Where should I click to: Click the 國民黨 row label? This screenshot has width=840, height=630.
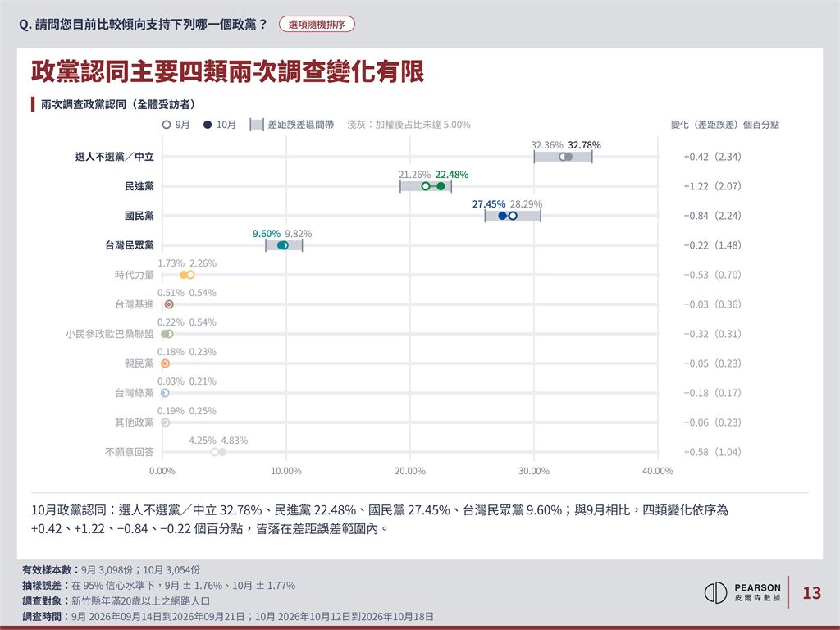[139, 216]
